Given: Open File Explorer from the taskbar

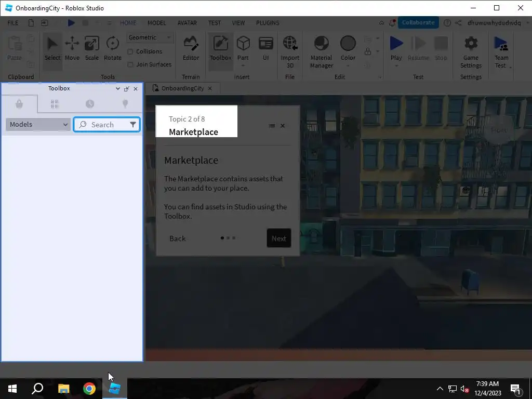Looking at the screenshot, I should [x=63, y=389].
